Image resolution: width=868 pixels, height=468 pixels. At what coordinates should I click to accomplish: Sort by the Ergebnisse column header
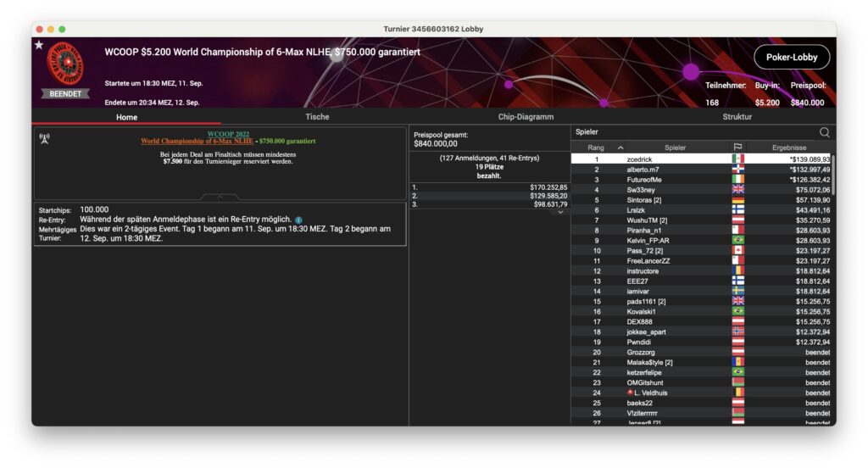788,148
